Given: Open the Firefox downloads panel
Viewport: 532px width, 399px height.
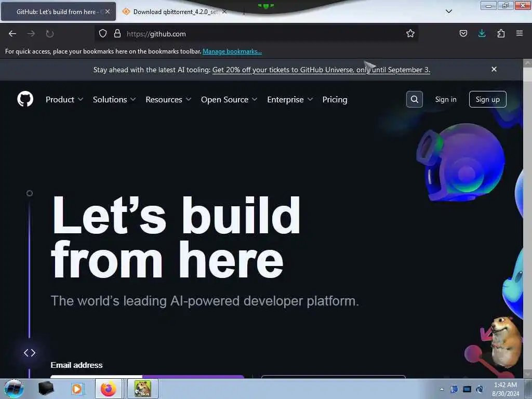Looking at the screenshot, I should (482, 34).
